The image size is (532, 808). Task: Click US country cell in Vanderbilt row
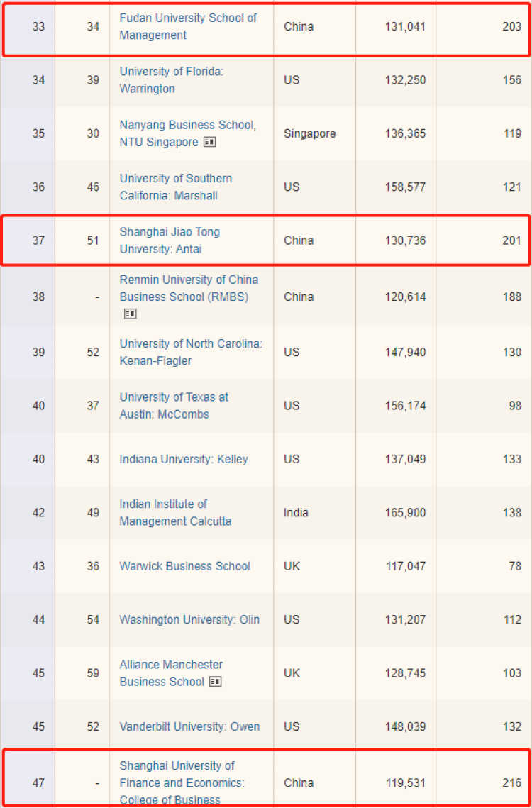(292, 726)
